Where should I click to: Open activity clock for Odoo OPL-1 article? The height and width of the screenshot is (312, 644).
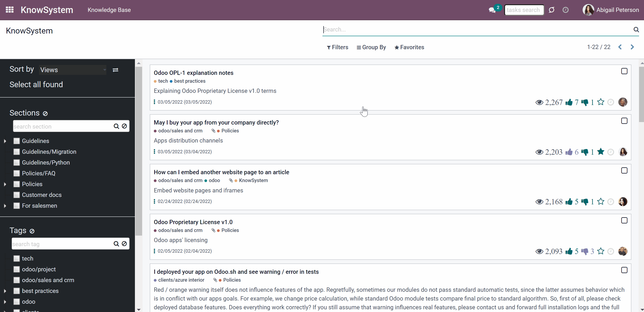(x=610, y=102)
